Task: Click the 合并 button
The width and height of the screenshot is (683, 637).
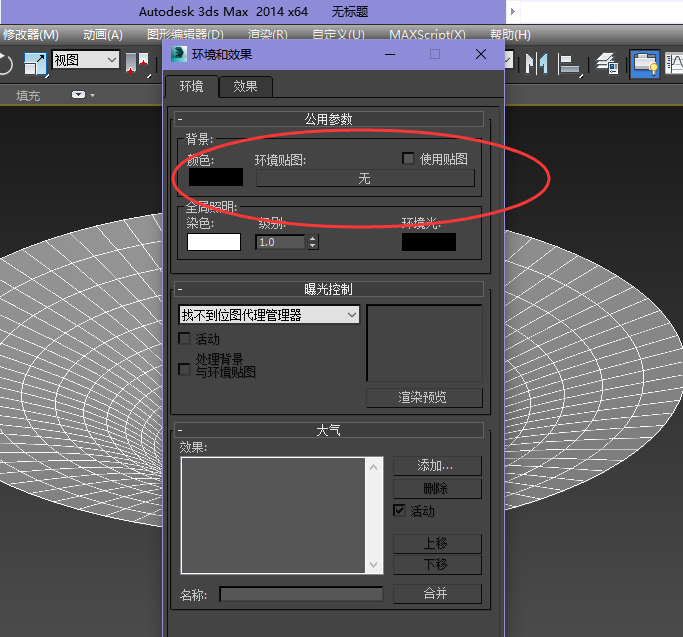Action: pos(437,593)
